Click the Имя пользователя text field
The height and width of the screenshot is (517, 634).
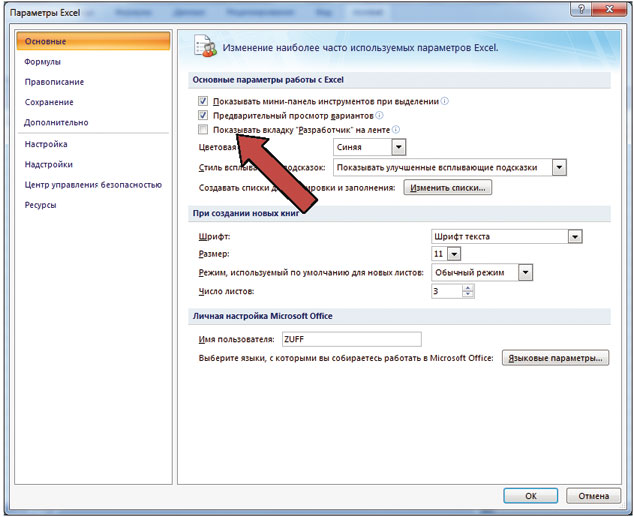352,339
